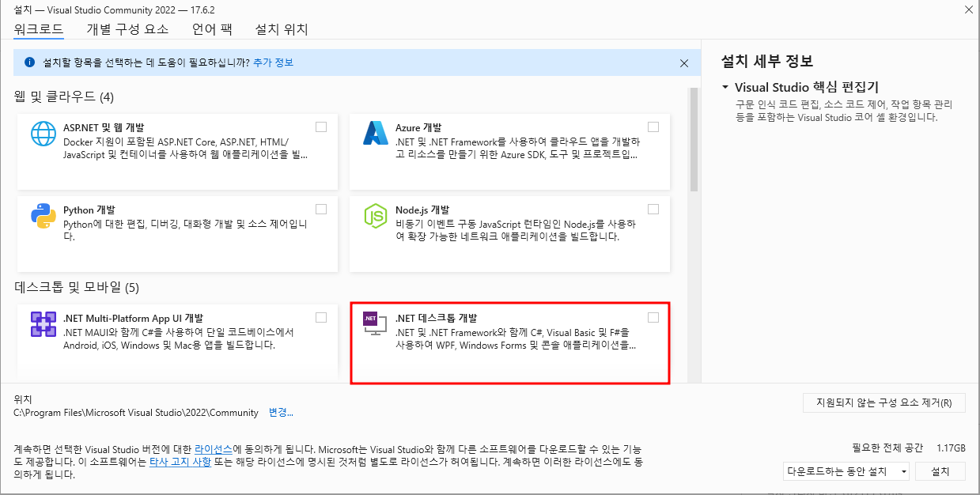Switch to the 워크로드 tab
The width and height of the screenshot is (980, 495).
[x=38, y=29]
